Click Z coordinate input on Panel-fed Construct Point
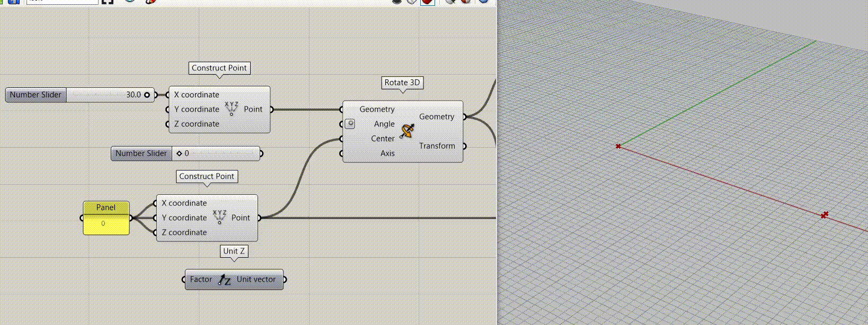Image resolution: width=868 pixels, height=325 pixels. point(184,232)
